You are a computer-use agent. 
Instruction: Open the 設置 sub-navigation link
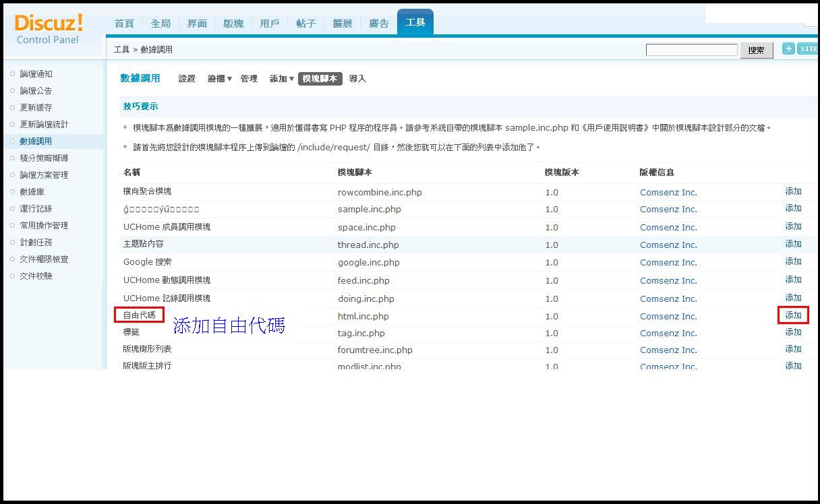pos(187,79)
